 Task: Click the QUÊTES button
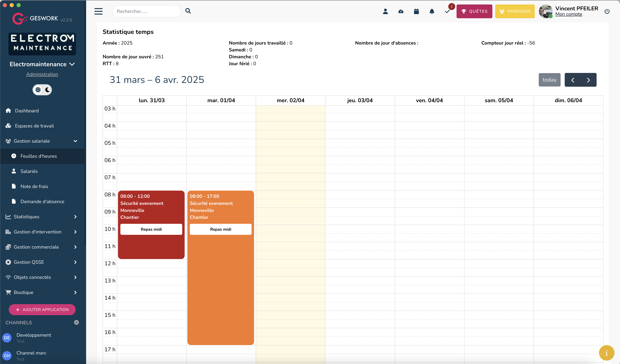(x=474, y=11)
